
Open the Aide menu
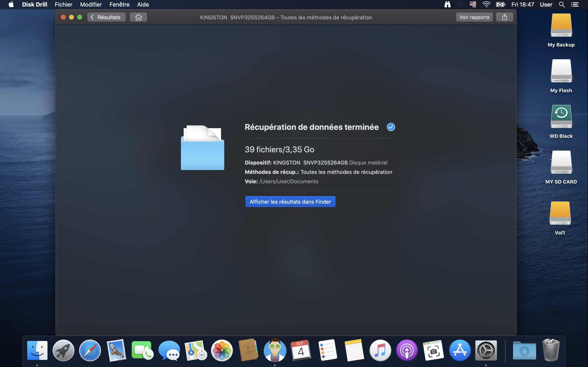point(143,4)
